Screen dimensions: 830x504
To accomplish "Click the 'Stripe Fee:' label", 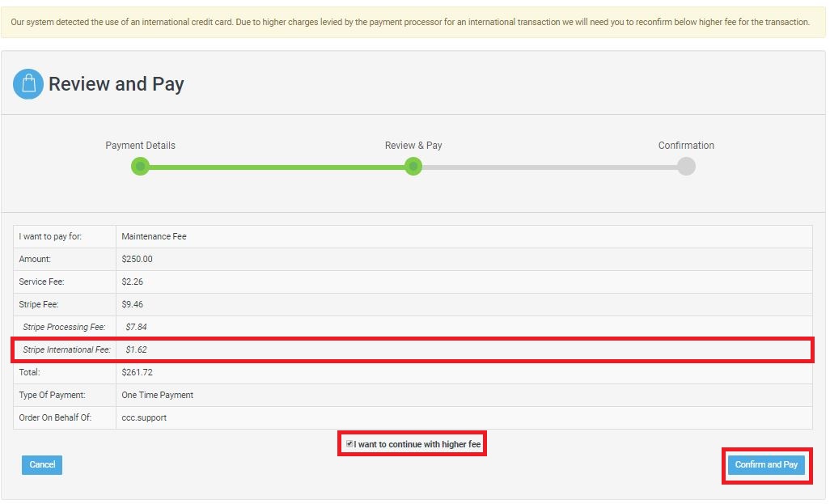I will pos(39,304).
